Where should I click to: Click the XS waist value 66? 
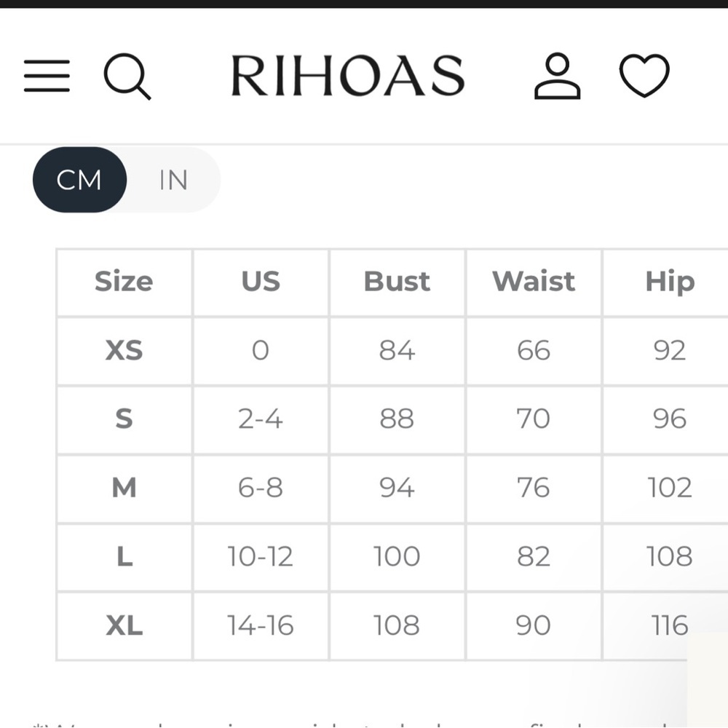click(x=534, y=350)
